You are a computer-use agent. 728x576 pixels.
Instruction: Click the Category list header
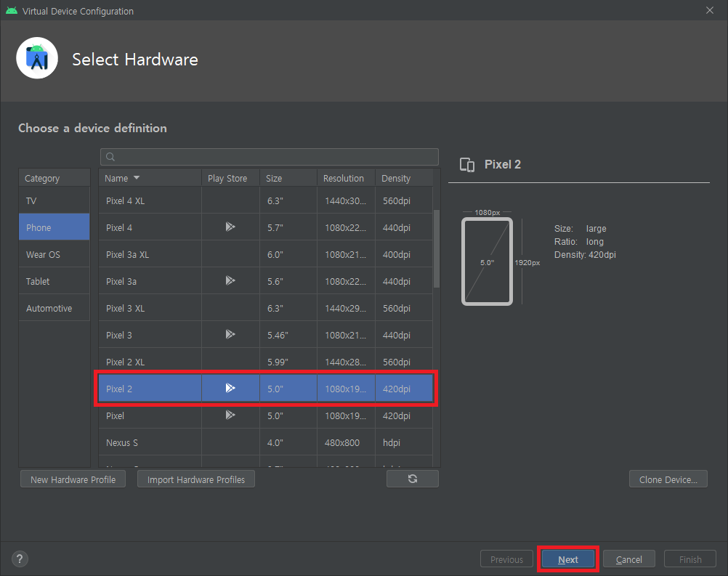pyautogui.click(x=54, y=178)
